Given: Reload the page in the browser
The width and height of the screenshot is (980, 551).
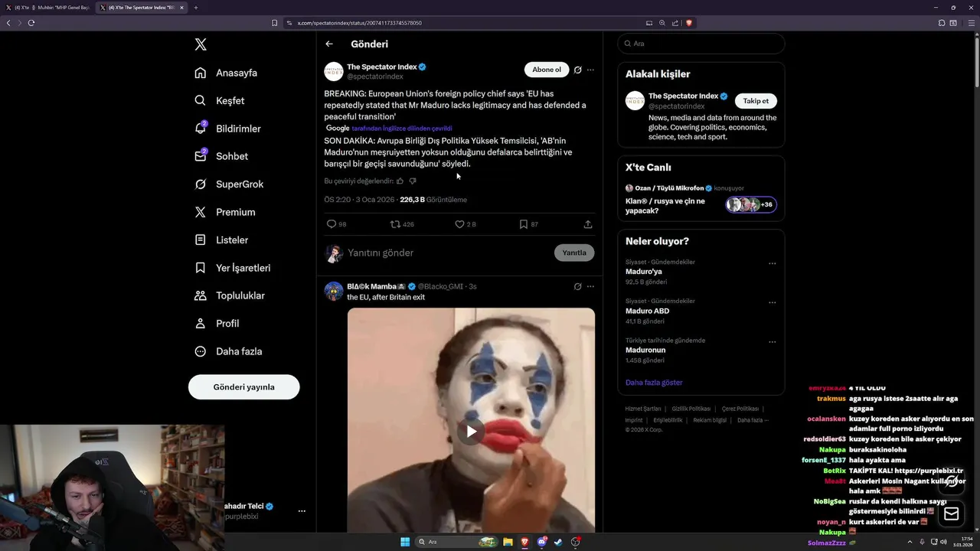Looking at the screenshot, I should pyautogui.click(x=31, y=23).
